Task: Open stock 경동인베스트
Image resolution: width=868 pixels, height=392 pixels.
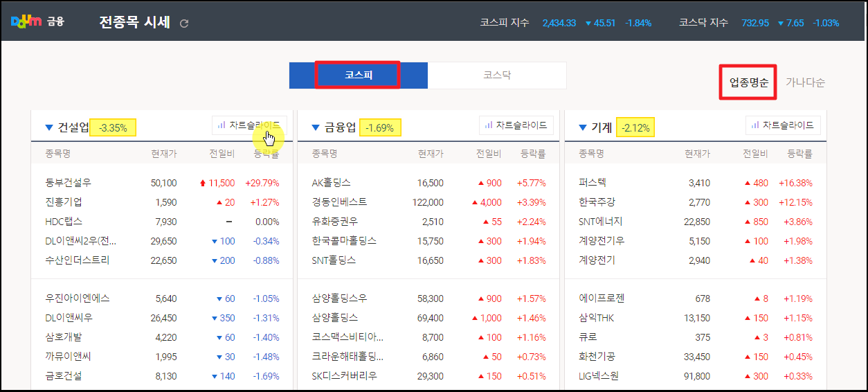Action: coord(339,202)
